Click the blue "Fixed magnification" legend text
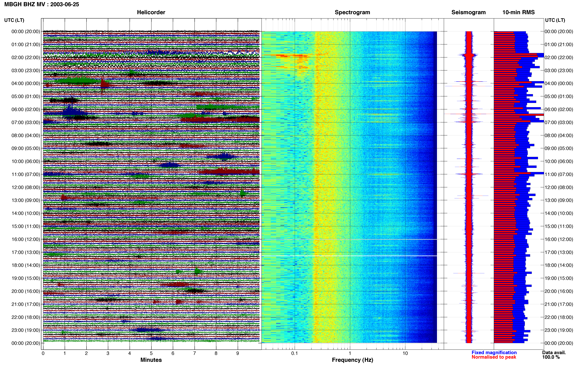Viewport: 588px width, 368px height. (494, 352)
